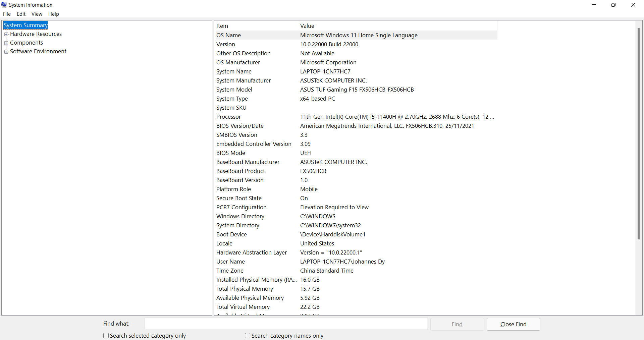This screenshot has width=644, height=340.
Task: Select the Version row label
Action: (226, 44)
